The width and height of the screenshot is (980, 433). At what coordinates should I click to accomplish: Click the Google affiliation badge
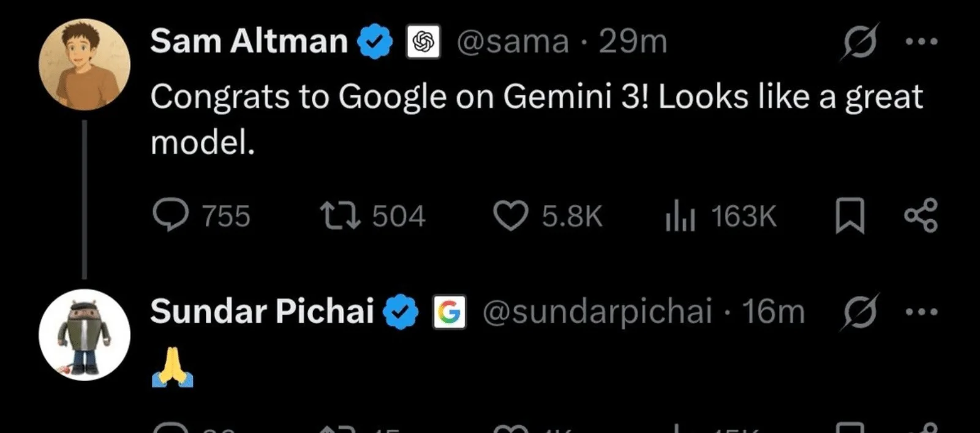click(449, 312)
